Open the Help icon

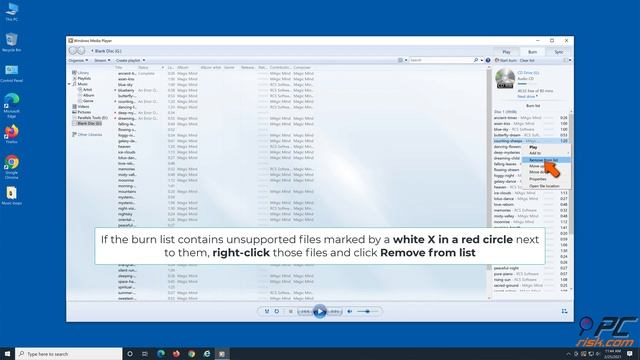point(488,60)
